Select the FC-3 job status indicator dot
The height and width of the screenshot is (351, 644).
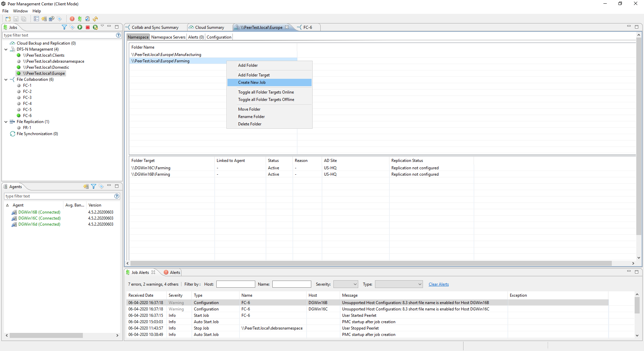[x=19, y=97]
